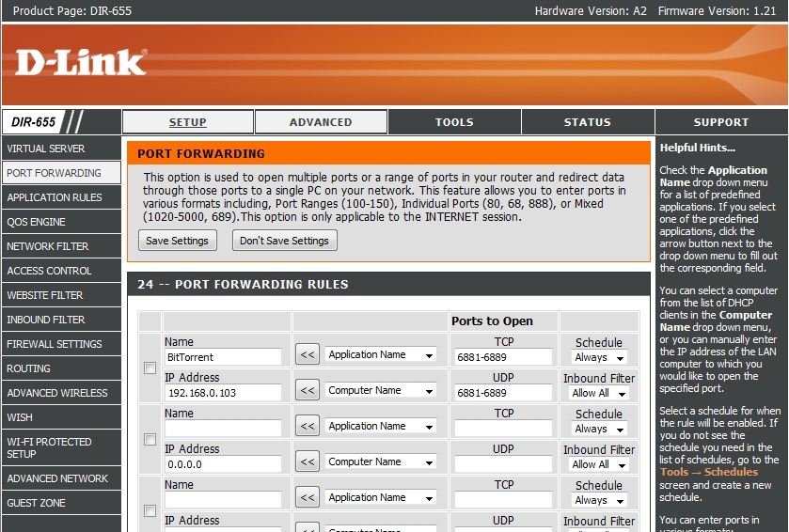Open QOS ENGINE page

click(x=61, y=222)
